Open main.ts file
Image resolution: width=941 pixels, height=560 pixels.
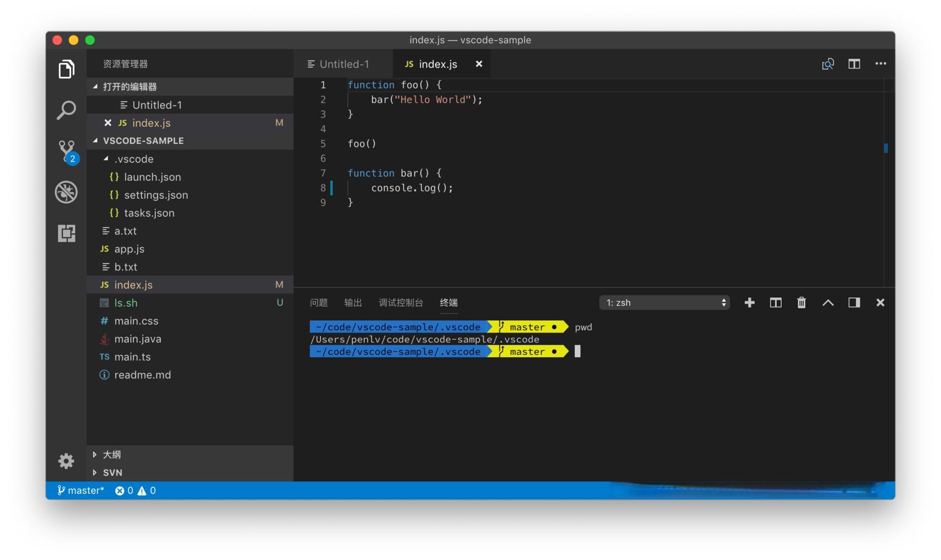[190, 357]
